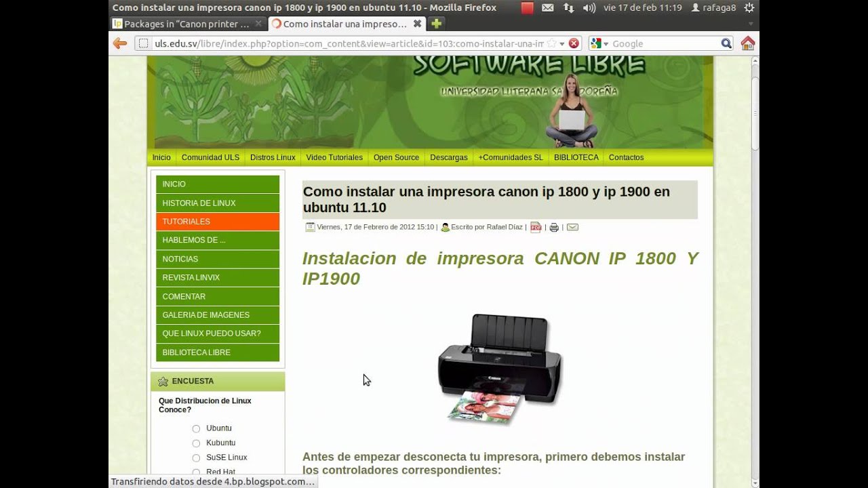Open URL history dropdown arrow
The height and width of the screenshot is (488, 868).
[561, 43]
